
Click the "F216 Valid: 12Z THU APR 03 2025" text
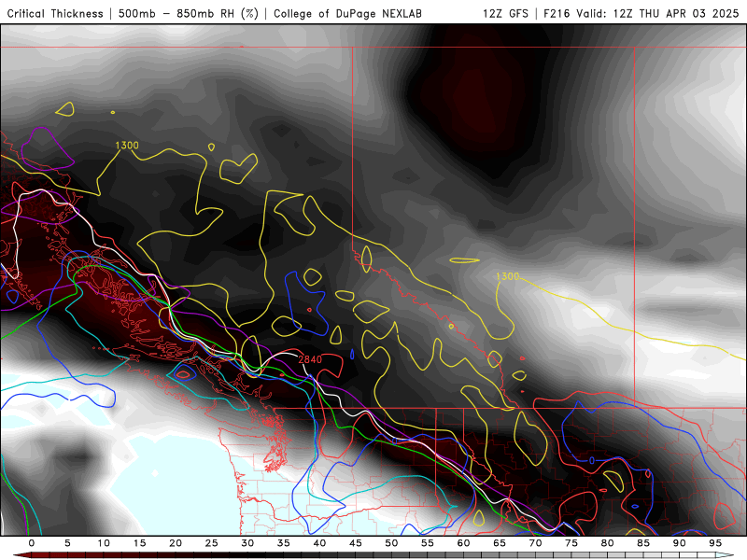641,14
